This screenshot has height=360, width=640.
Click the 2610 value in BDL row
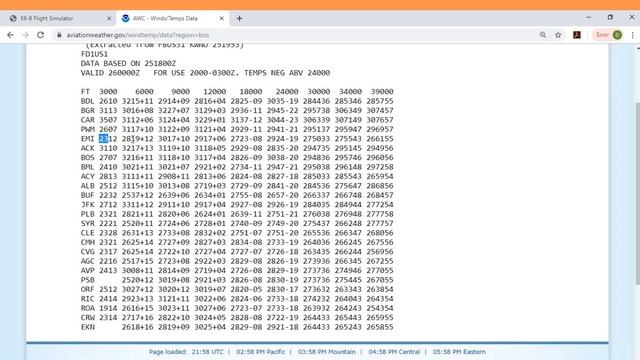pyautogui.click(x=108, y=101)
